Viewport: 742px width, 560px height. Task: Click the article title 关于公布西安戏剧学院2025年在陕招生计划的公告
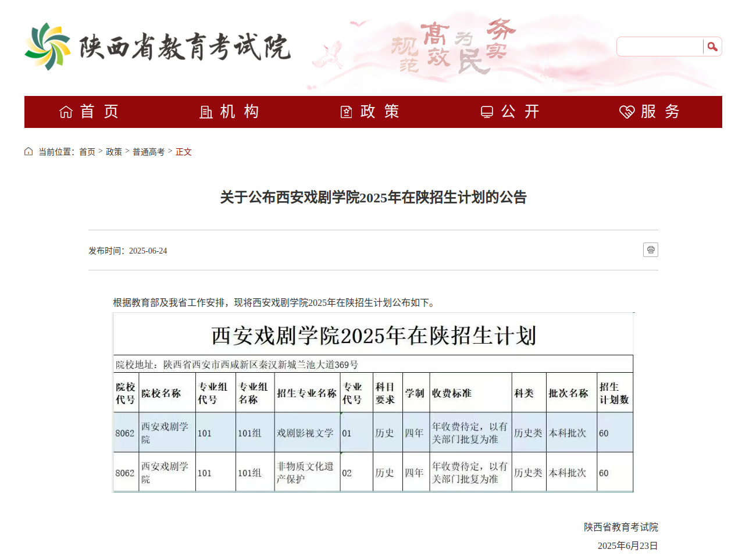pyautogui.click(x=373, y=198)
